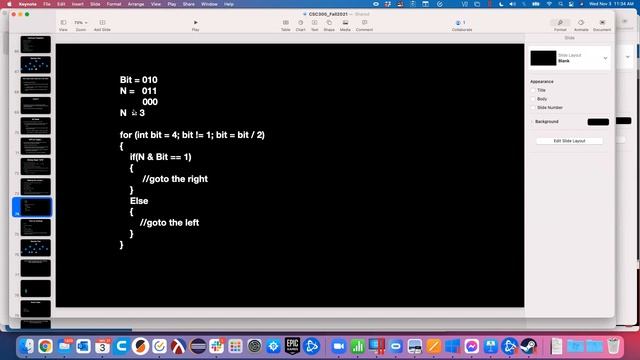Add a Comment from the toolbar
Image resolution: width=640 pixels, height=360 pixels.
click(x=364, y=25)
